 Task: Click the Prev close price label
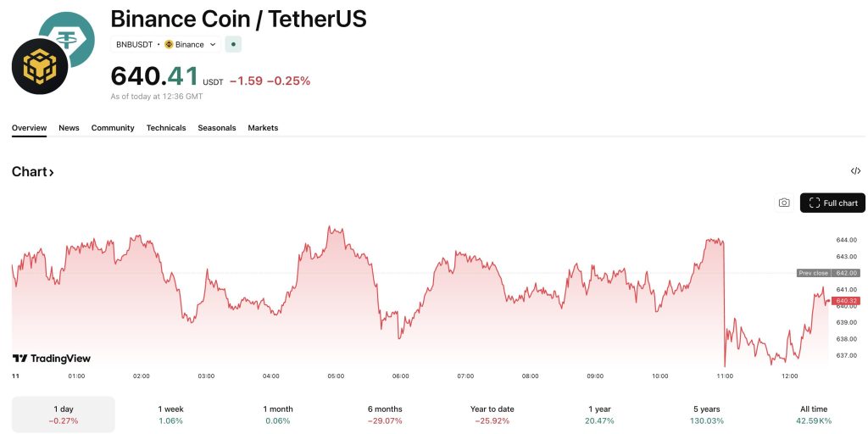click(x=813, y=273)
